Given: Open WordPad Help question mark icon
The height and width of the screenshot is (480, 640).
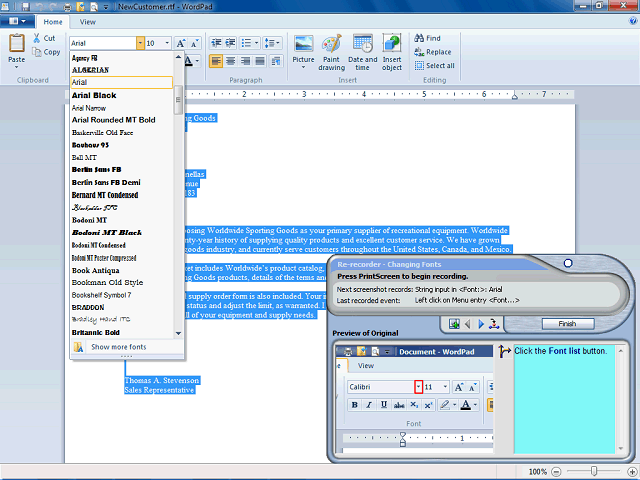Looking at the screenshot, I should coord(633,22).
